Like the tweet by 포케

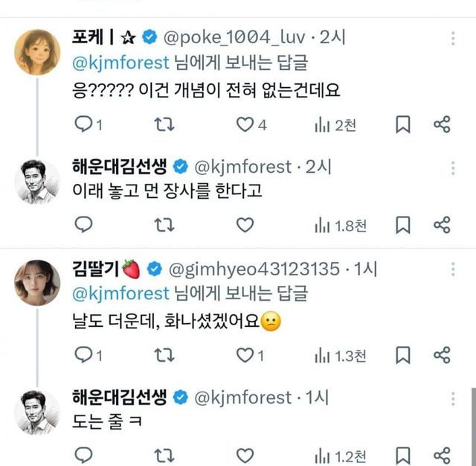point(245,125)
